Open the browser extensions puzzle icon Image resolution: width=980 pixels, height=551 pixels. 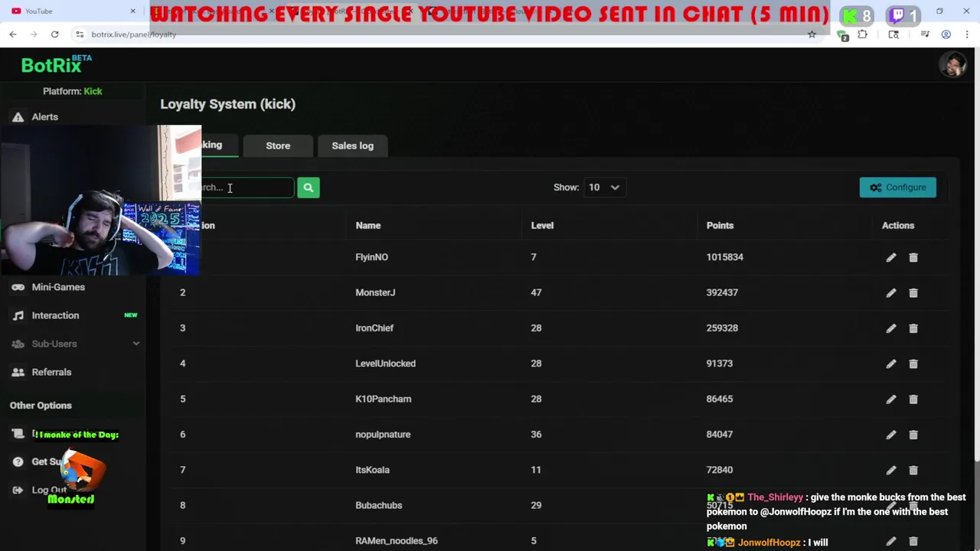click(863, 34)
